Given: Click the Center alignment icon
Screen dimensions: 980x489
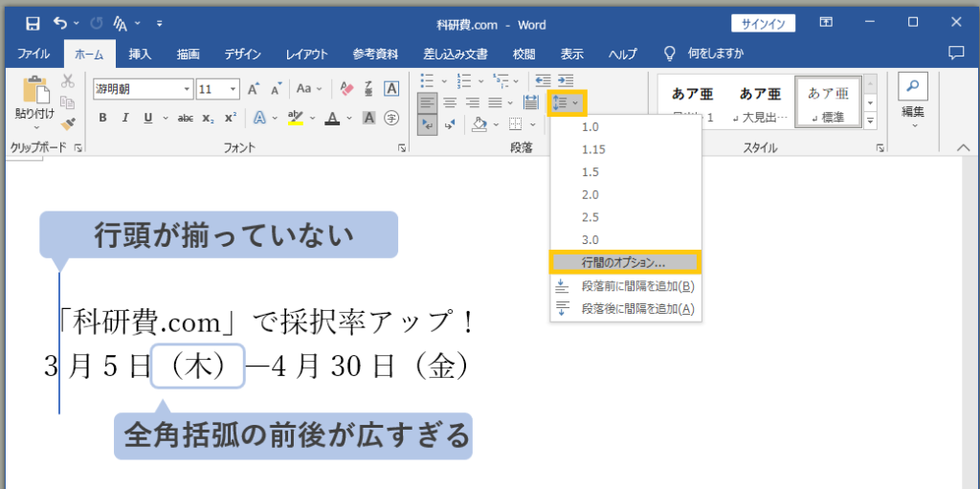Looking at the screenshot, I should click(x=450, y=102).
